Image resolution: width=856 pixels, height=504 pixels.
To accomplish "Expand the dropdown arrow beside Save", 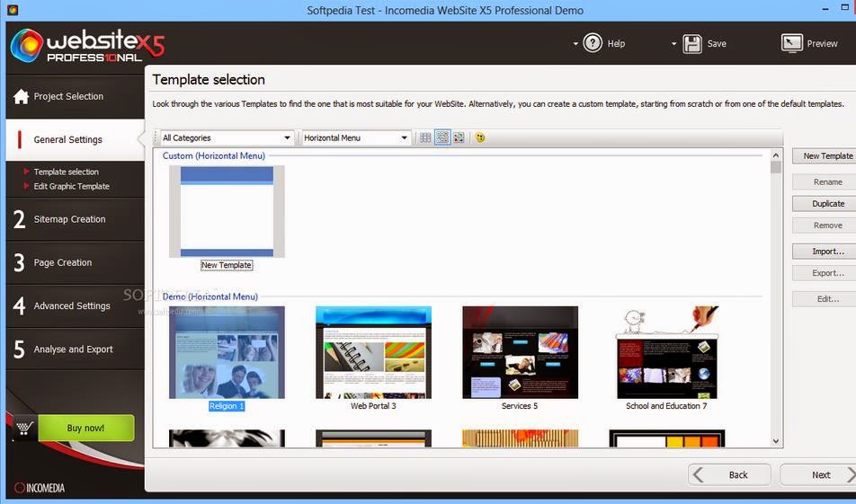I will (x=673, y=44).
